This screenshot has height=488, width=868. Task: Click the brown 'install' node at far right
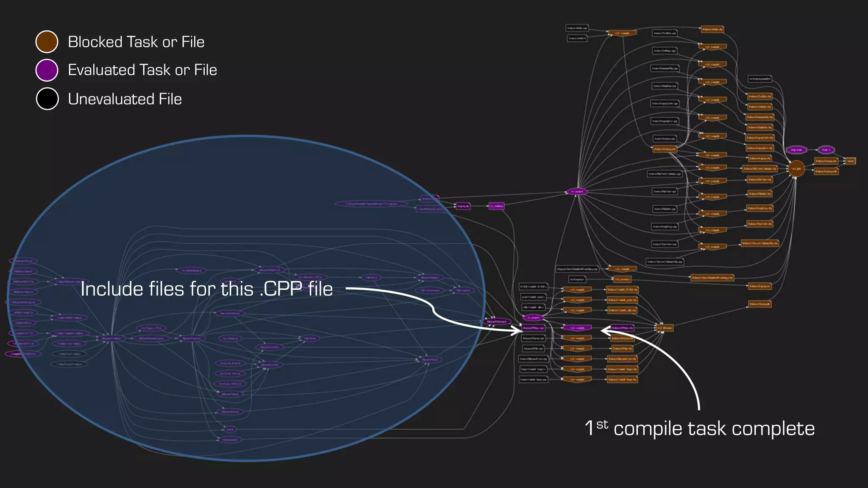point(850,161)
